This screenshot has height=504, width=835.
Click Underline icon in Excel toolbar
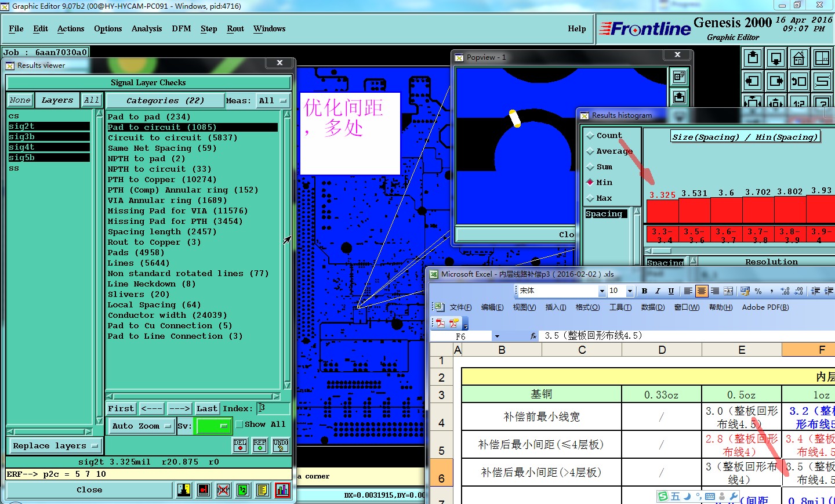coord(671,291)
